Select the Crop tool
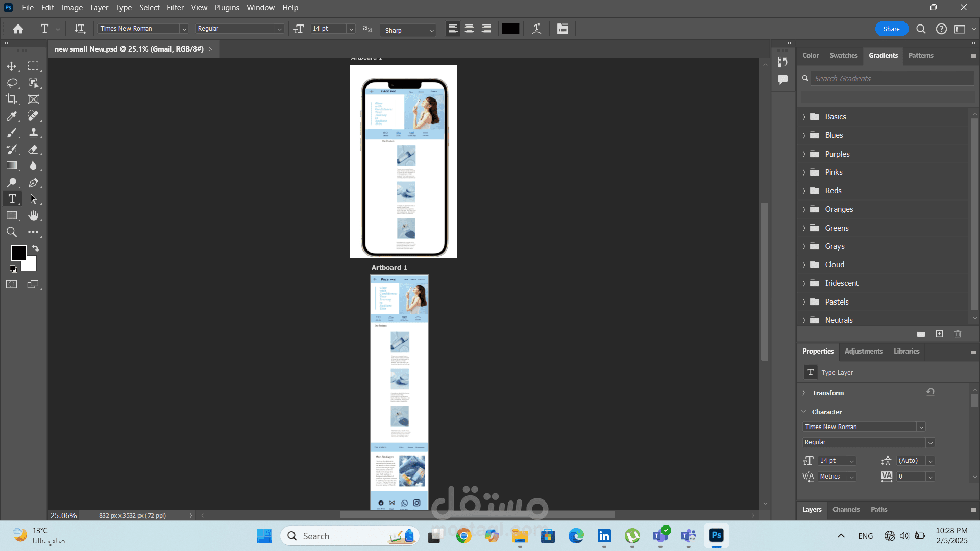980x551 pixels. pos(12,99)
